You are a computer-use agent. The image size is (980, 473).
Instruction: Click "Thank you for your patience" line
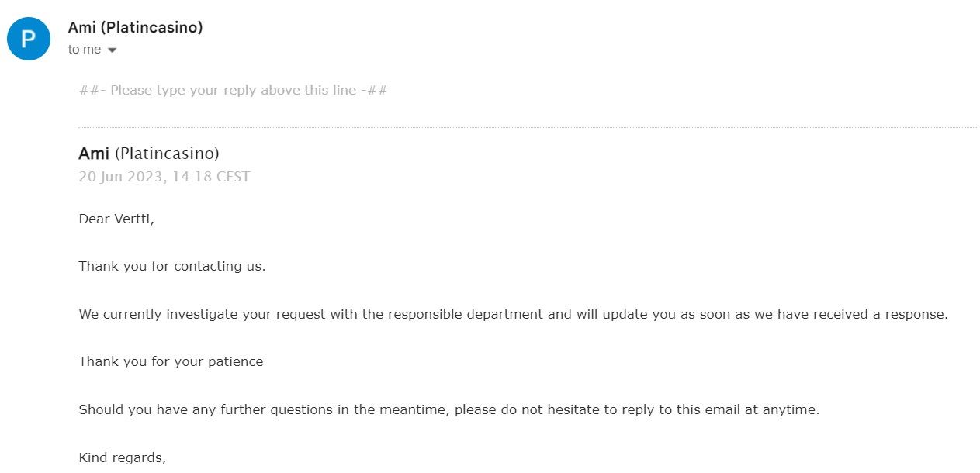point(171,361)
